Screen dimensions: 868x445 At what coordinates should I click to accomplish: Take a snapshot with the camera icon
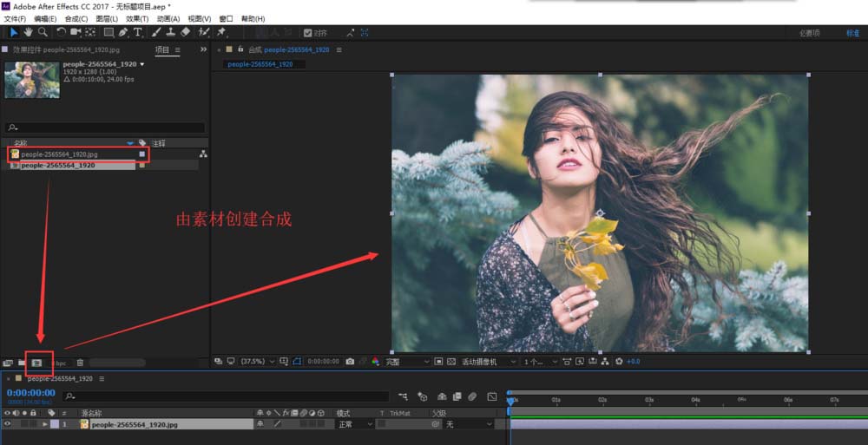click(350, 362)
